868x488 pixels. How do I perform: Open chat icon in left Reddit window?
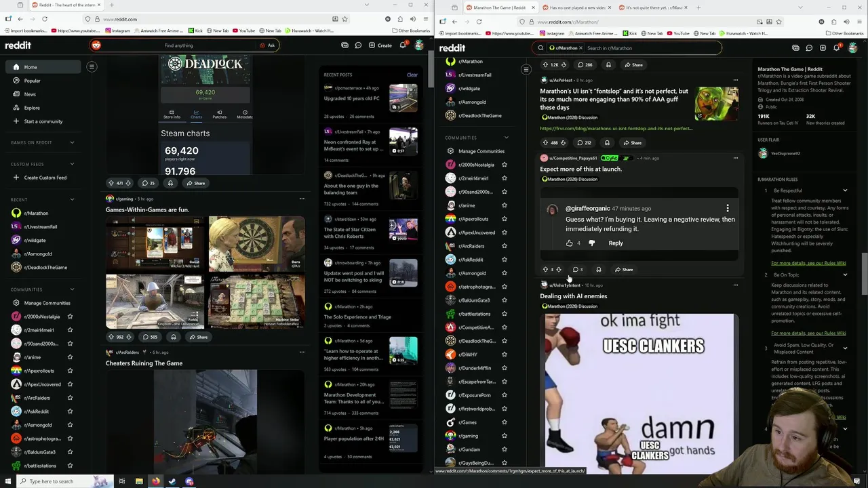(x=358, y=45)
